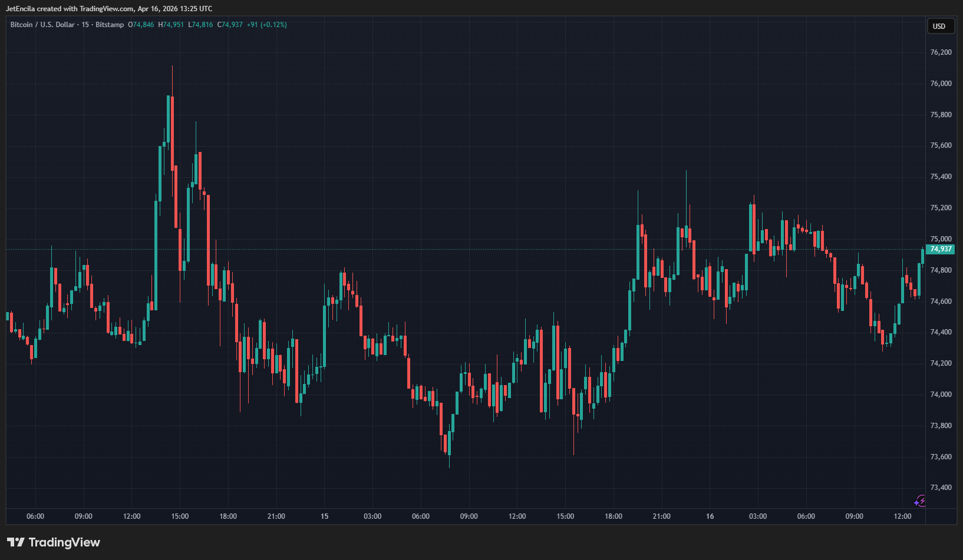Click the first 06:00 time axis label
This screenshot has width=963, height=560.
(x=35, y=516)
